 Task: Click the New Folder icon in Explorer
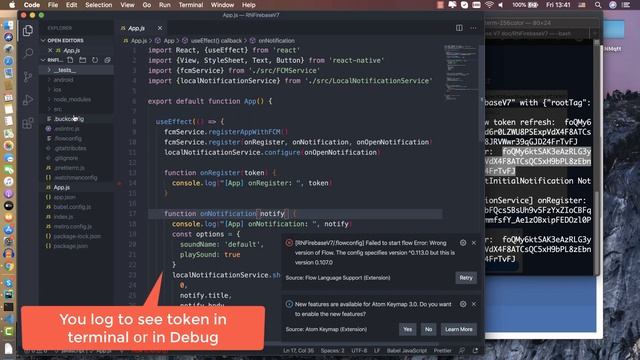point(82,60)
